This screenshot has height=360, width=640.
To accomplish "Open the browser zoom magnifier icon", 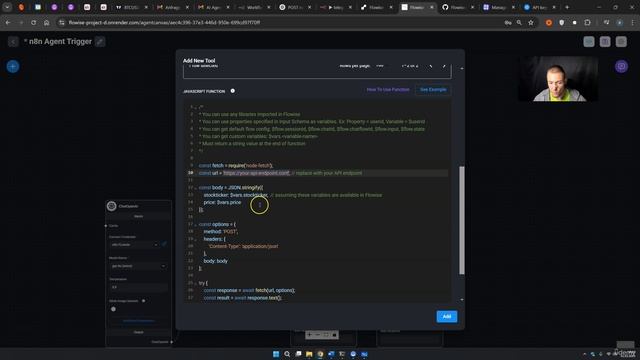I will (519, 22).
